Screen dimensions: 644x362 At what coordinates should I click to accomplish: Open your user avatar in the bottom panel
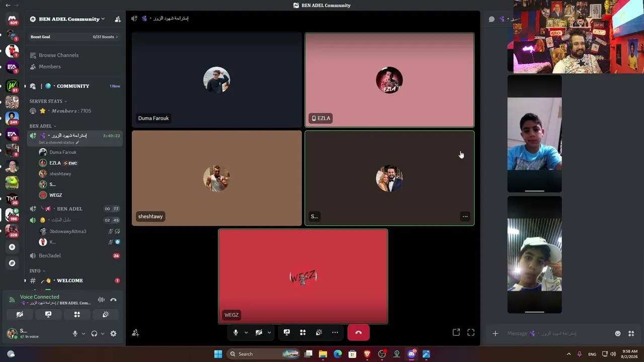click(12, 333)
